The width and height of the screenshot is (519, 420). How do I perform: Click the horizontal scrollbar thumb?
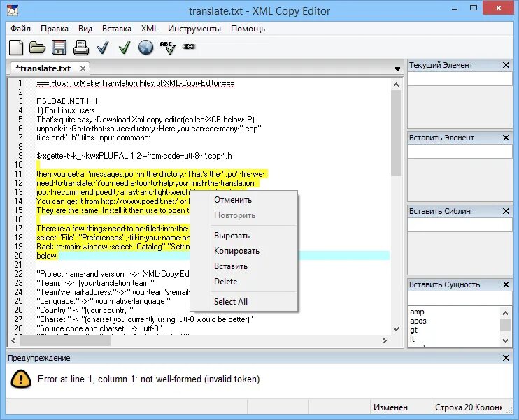click(65, 340)
